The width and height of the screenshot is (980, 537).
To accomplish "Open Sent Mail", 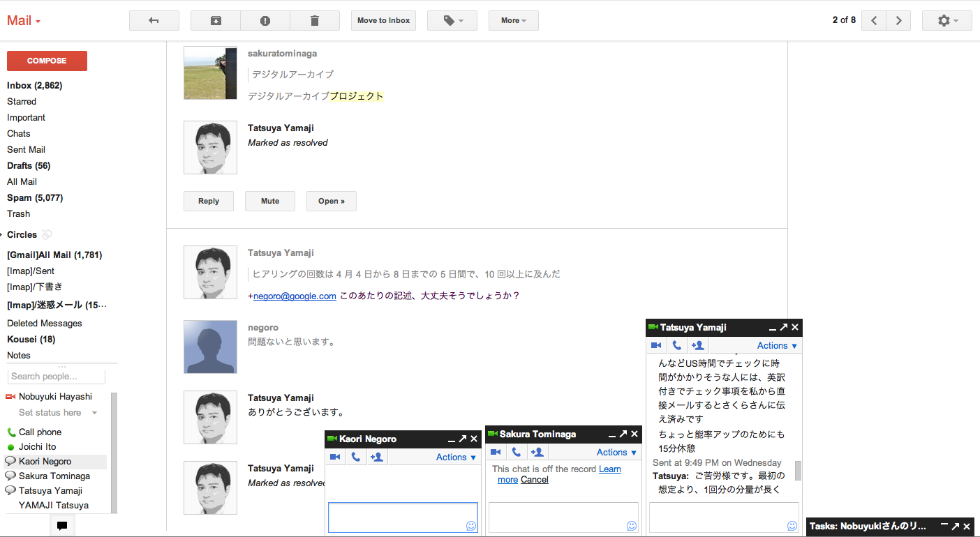I will (26, 149).
